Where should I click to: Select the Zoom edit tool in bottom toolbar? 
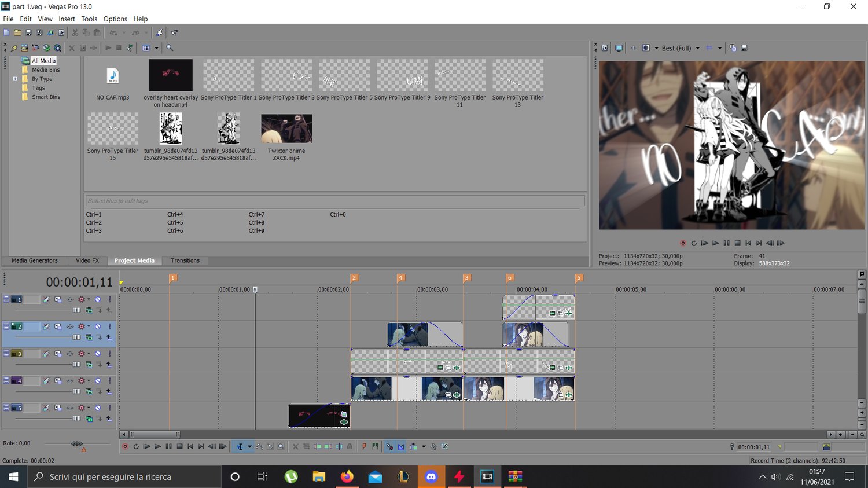(281, 446)
